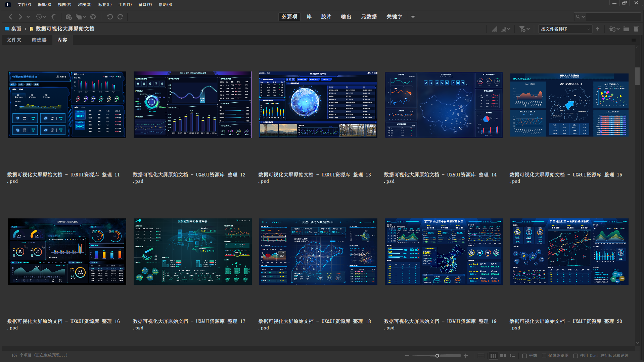Click the 数据可视化大屏原始文档 breadcrumb folder
644x362 pixels.
click(x=62, y=29)
